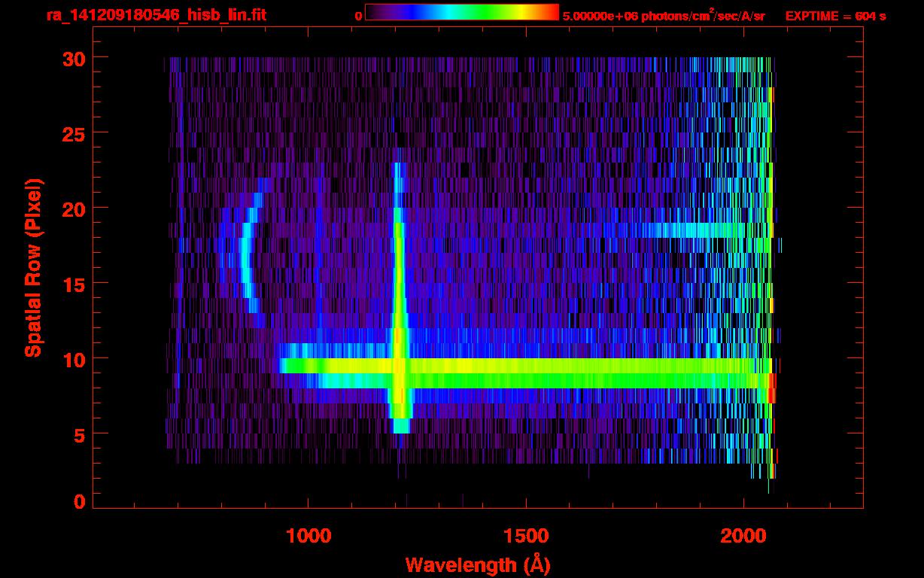This screenshot has width=924, height=578.
Task: Click the x-axis tick label 2000
Action: click(743, 535)
